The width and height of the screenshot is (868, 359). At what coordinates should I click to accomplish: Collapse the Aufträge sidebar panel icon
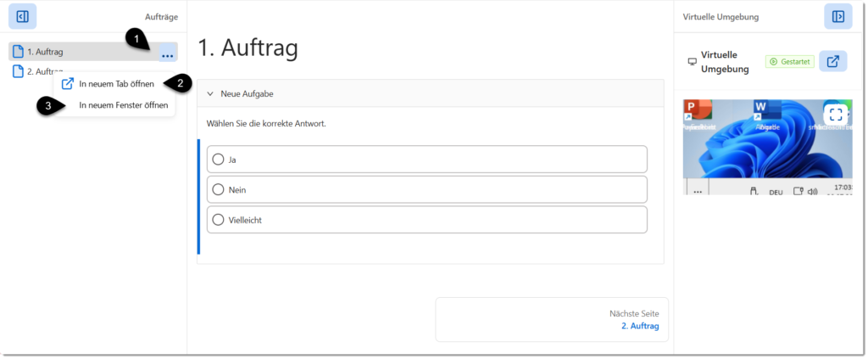click(x=22, y=16)
